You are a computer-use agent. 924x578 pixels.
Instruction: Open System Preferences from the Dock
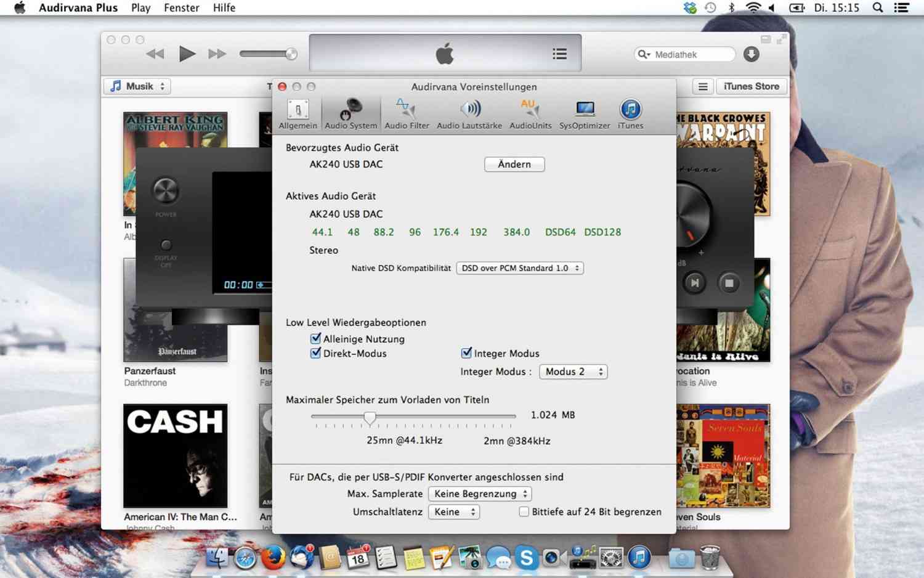tap(611, 558)
